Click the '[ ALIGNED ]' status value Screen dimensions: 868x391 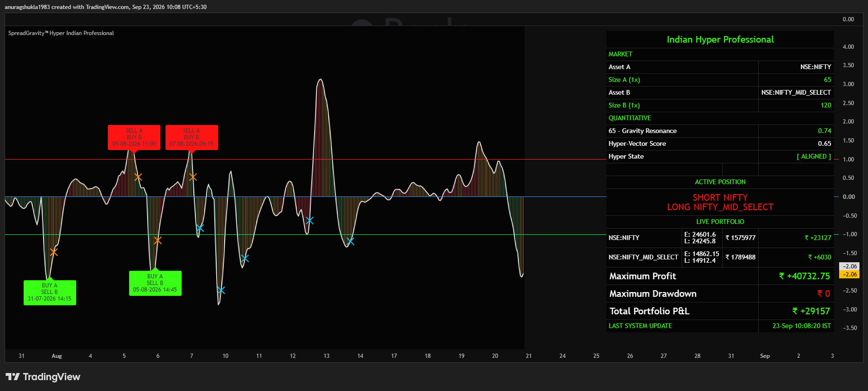point(814,157)
